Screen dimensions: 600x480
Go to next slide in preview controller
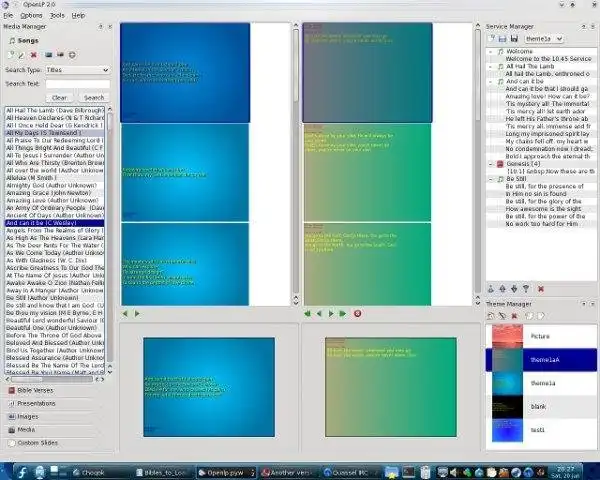click(137, 314)
